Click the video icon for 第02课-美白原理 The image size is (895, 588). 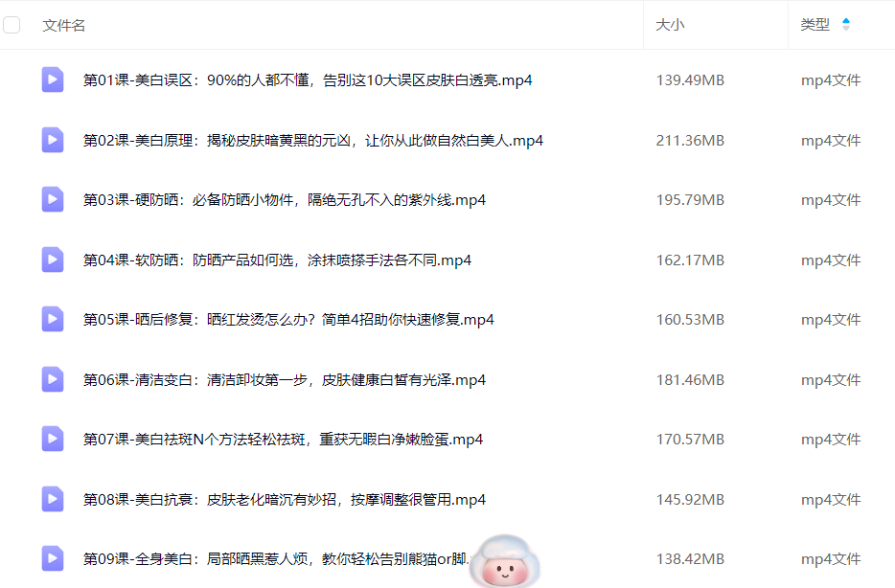pos(53,140)
